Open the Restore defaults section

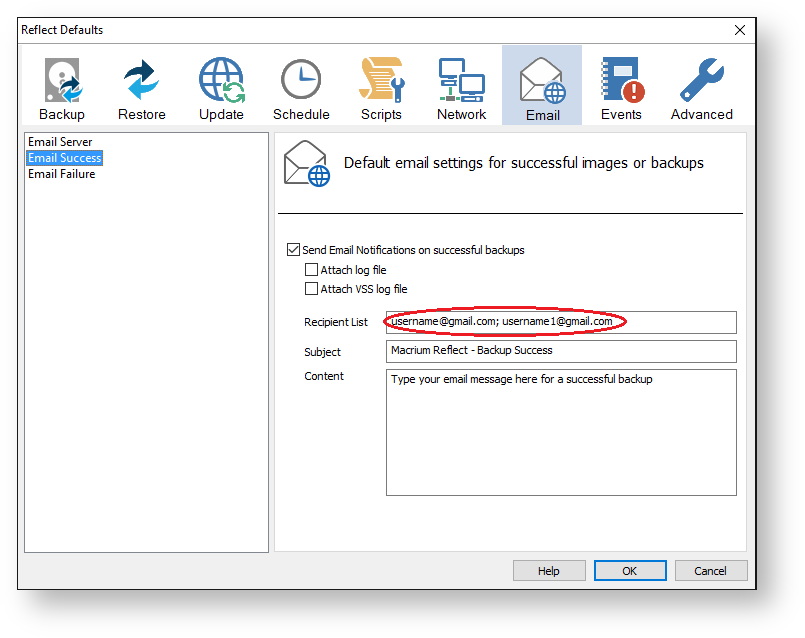(x=142, y=86)
